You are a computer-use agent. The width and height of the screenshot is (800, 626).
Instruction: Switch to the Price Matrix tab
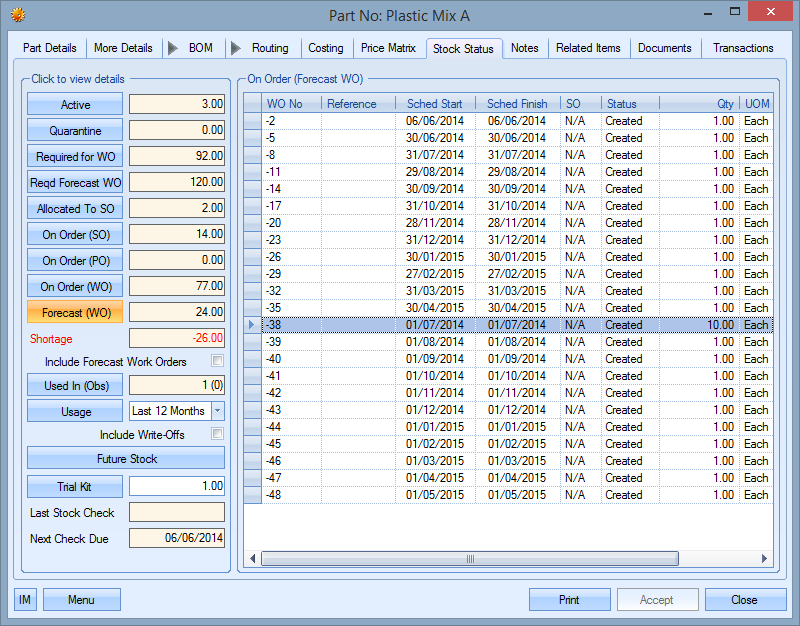click(x=389, y=48)
